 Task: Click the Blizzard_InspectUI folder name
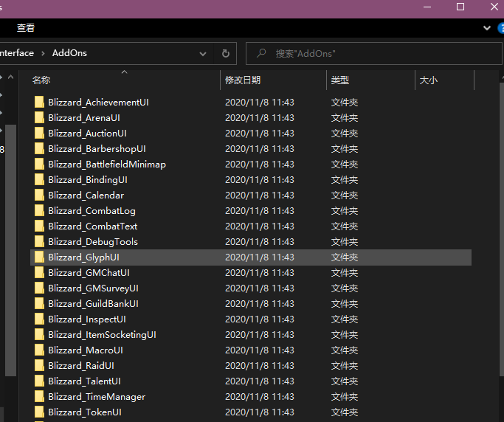(87, 319)
